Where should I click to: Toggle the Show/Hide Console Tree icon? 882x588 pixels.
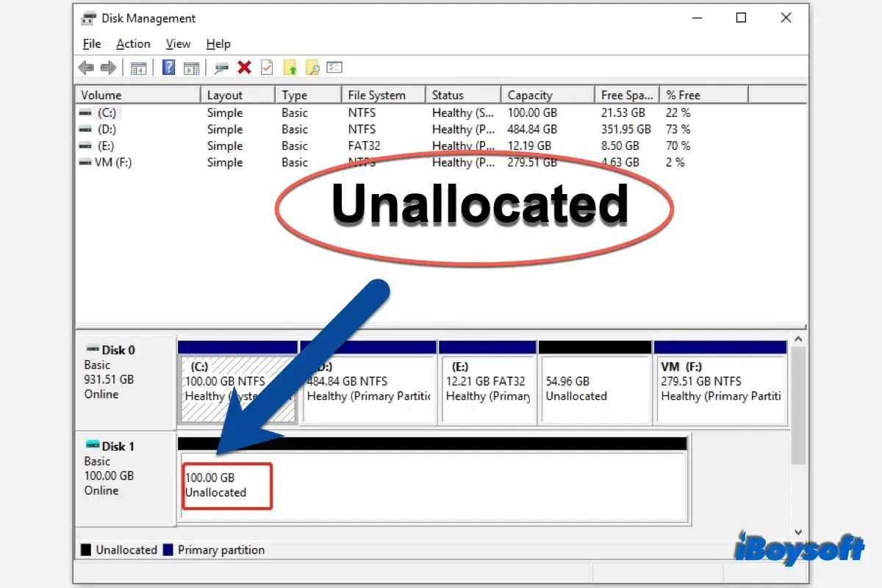138,67
